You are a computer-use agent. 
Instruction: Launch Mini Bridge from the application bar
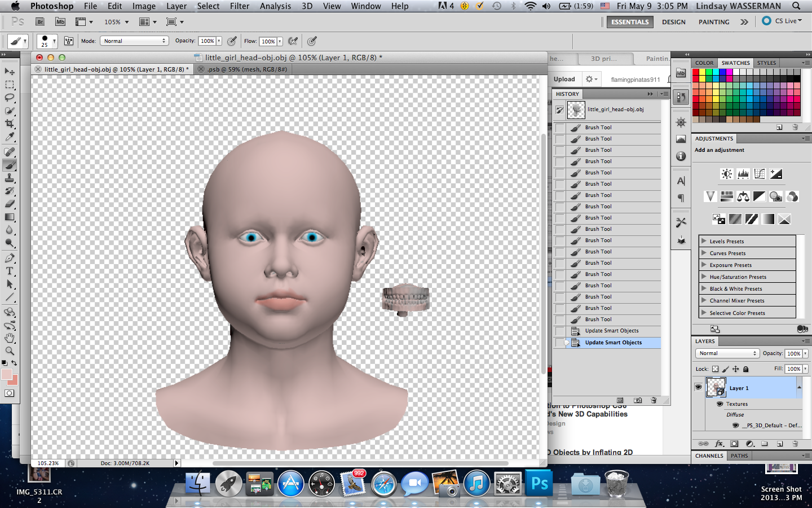pyautogui.click(x=60, y=22)
